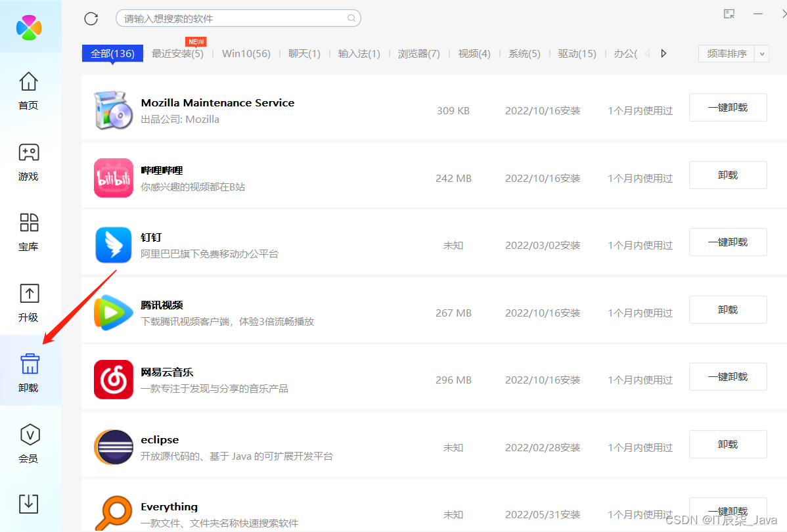
Task: Click the 2022/05/31安装 date
Action: tap(543, 515)
